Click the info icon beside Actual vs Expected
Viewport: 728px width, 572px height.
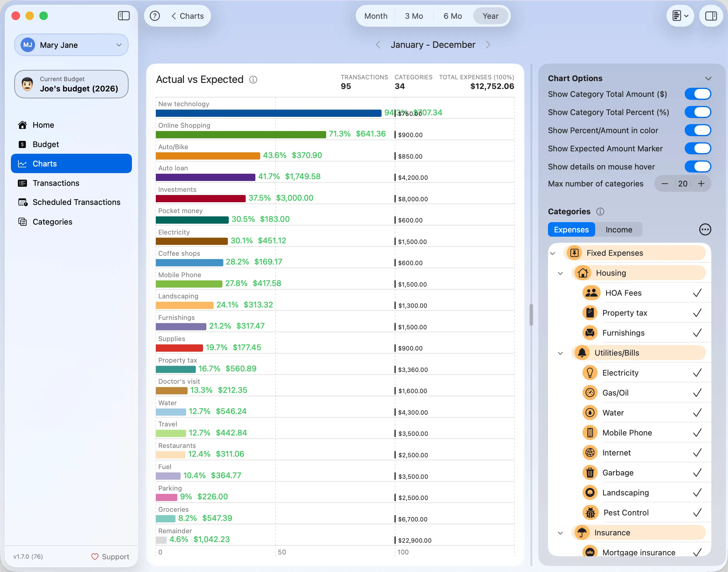[253, 79]
